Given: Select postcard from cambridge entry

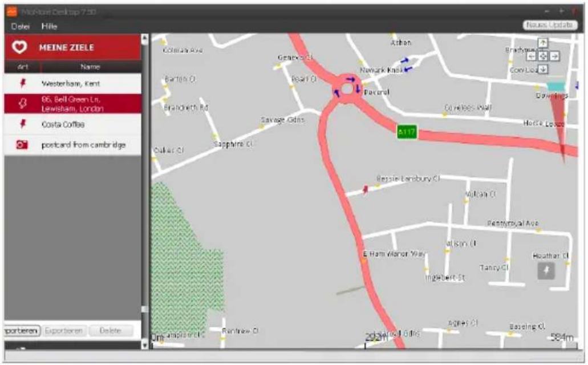Looking at the screenshot, I should tap(73, 145).
